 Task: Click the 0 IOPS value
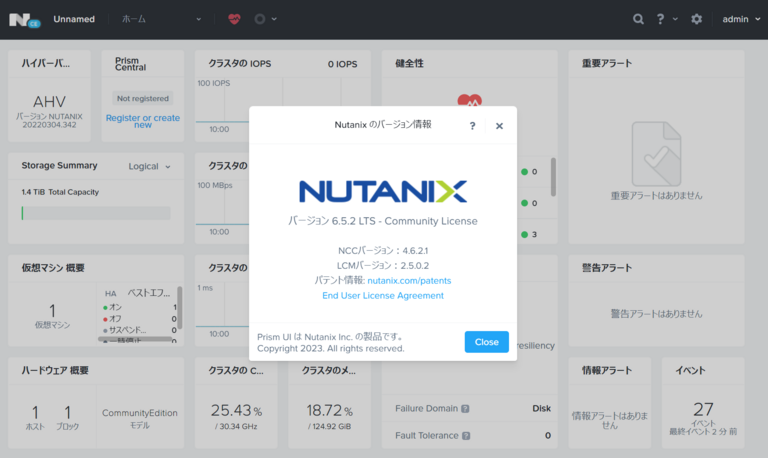coord(342,64)
